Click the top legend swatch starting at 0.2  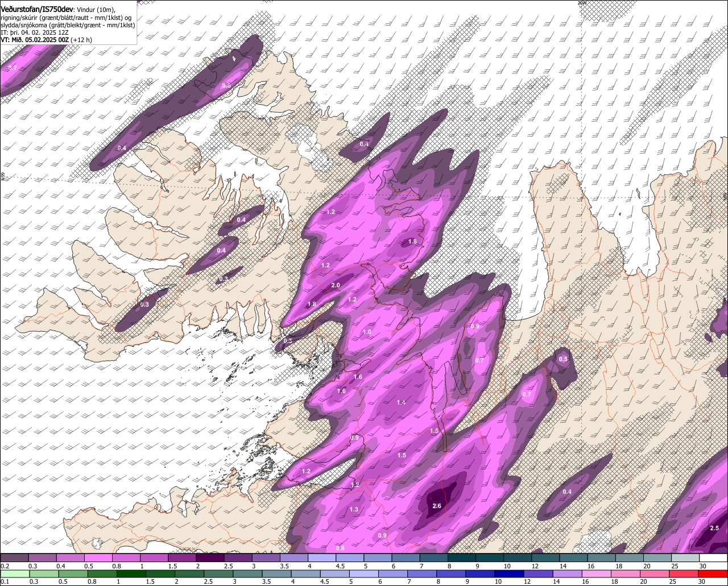(14, 558)
